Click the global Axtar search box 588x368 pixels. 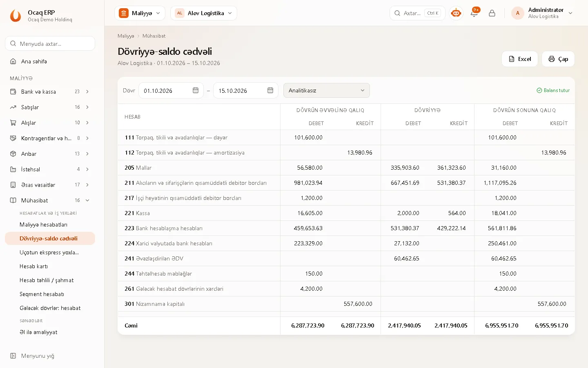pyautogui.click(x=417, y=13)
